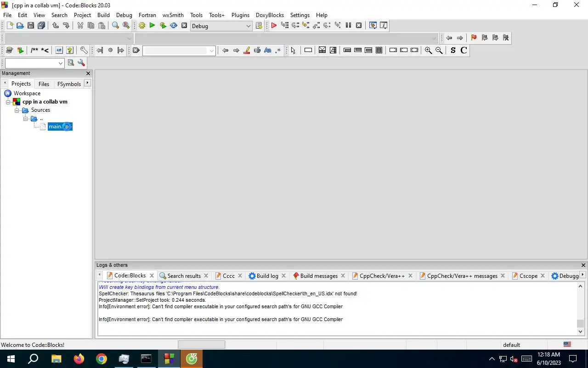Click the Stop debugger icon
Image resolution: width=588 pixels, height=368 pixels.
[x=359, y=26]
